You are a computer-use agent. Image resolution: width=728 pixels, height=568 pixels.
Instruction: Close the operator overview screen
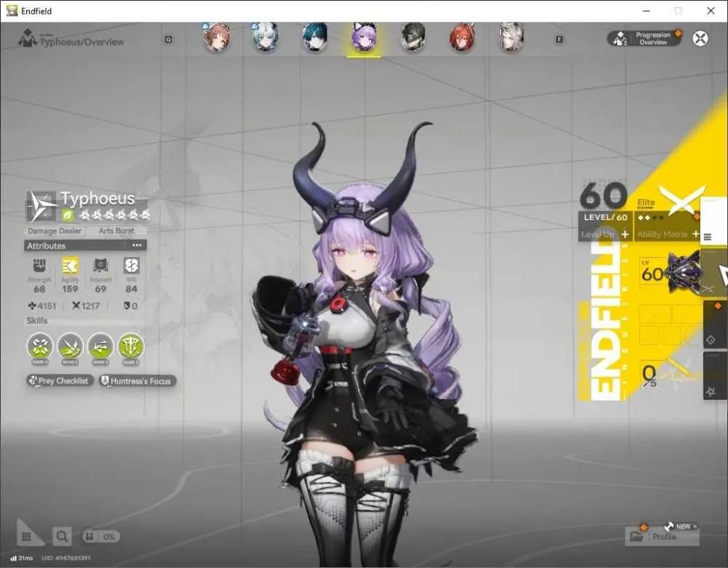(x=700, y=39)
